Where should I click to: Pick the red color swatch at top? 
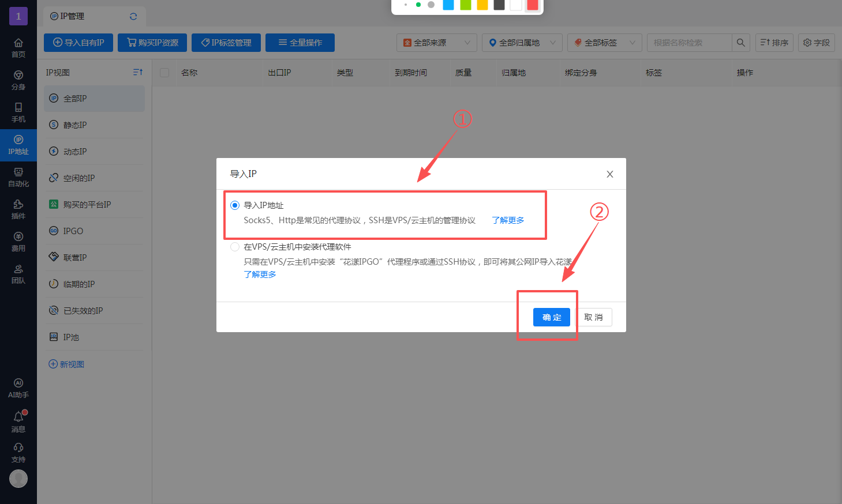[x=533, y=6]
